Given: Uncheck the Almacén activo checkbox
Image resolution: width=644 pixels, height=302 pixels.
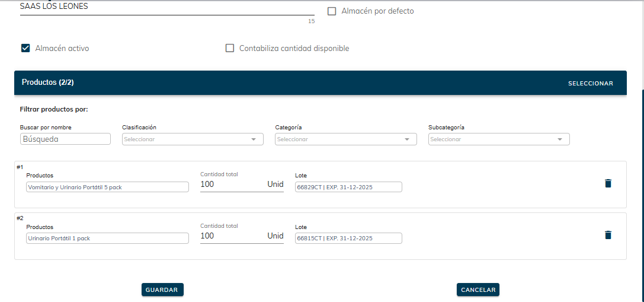Looking at the screenshot, I should click(x=25, y=49).
